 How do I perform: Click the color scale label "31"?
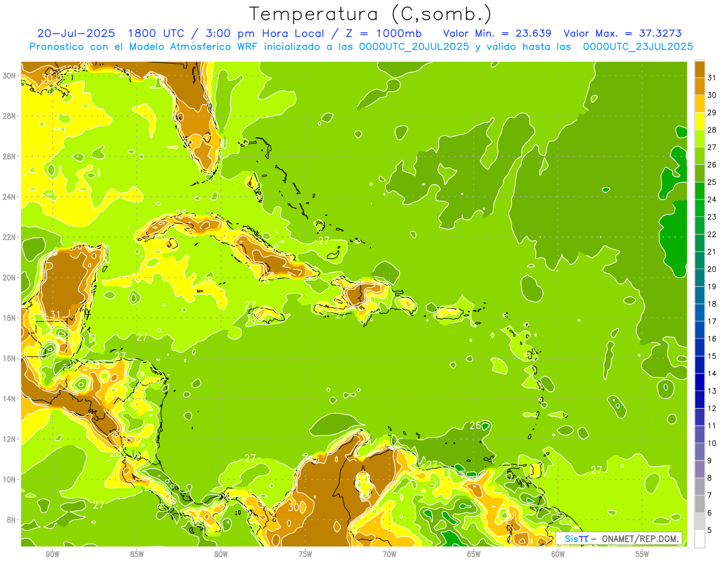coord(712,78)
